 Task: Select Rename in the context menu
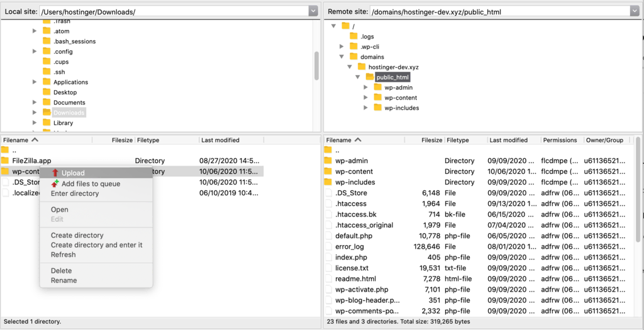(64, 280)
